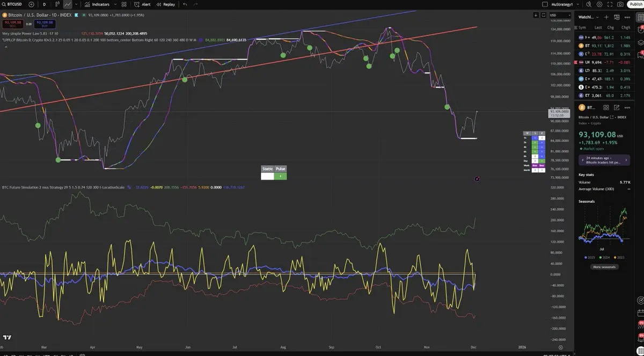Select the ET 3,061 watchlist row

604,95
